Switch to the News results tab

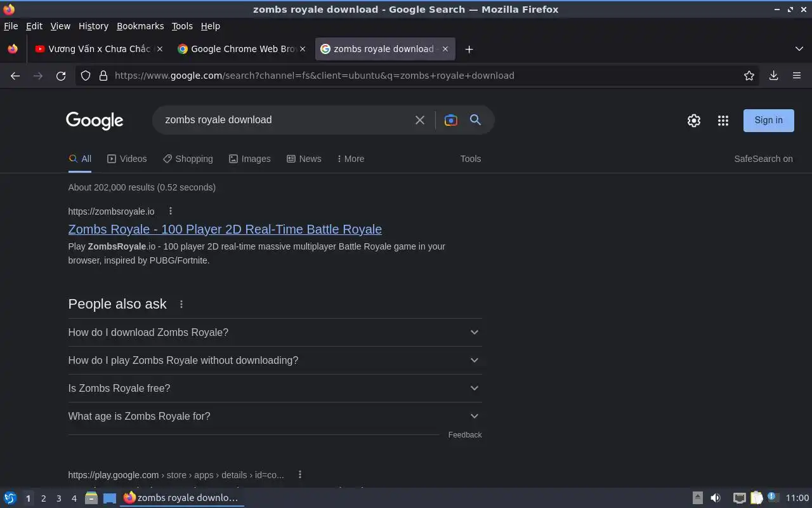[304, 159]
